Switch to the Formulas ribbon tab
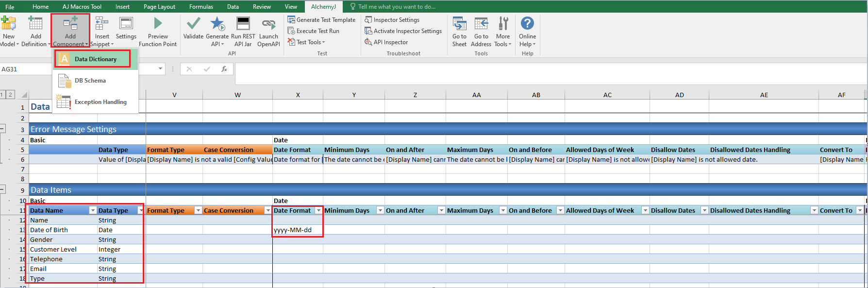 [201, 7]
